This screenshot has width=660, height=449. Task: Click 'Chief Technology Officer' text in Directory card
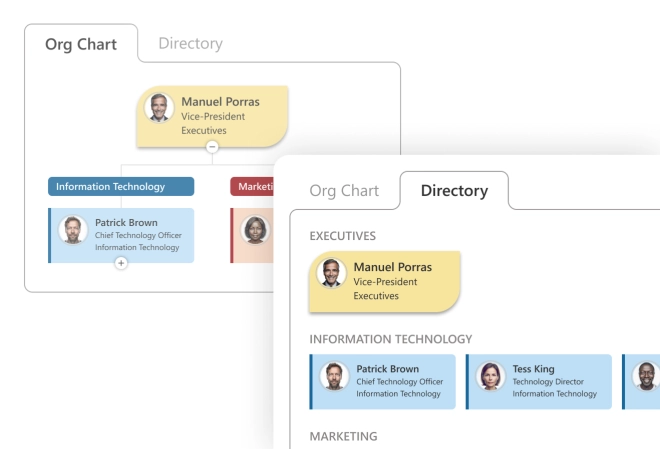point(399,382)
